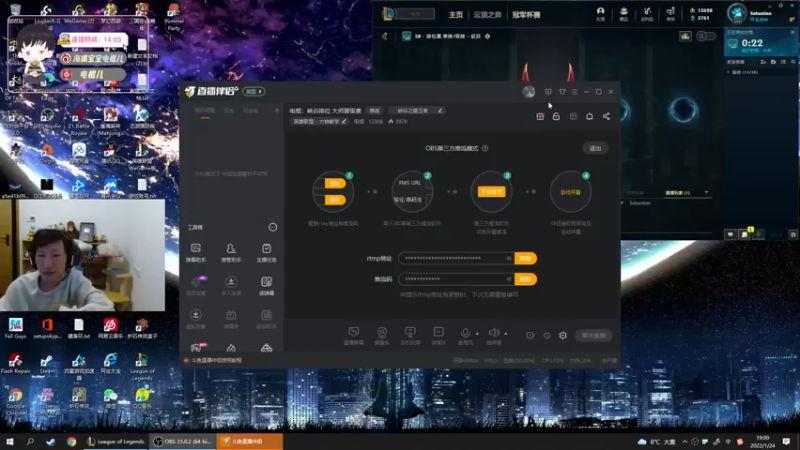
Task: Open the 冠军杯赛 Clash tab in League client
Action: pos(526,15)
